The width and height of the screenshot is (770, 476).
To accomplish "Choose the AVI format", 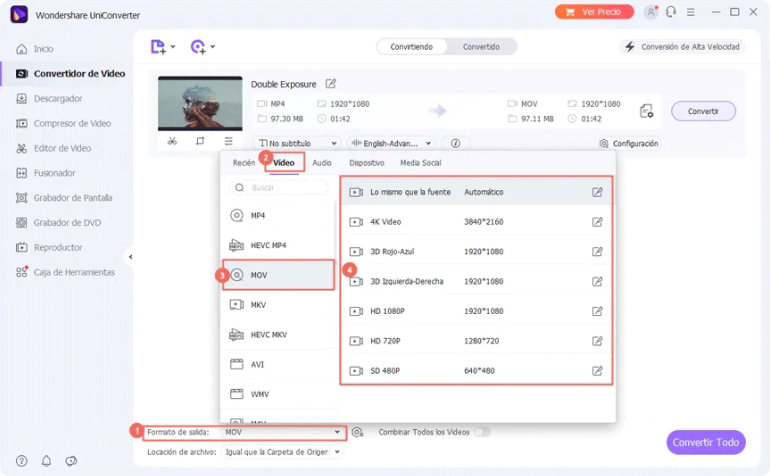I will 278,364.
